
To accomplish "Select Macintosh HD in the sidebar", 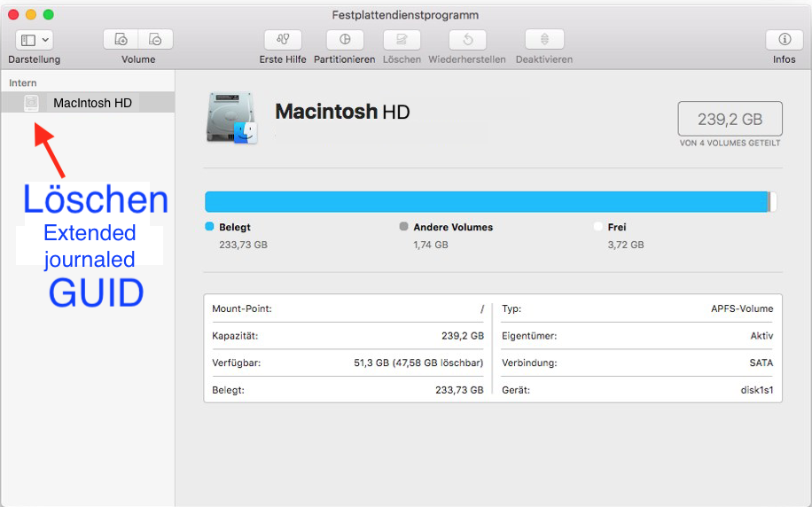I will [x=92, y=103].
